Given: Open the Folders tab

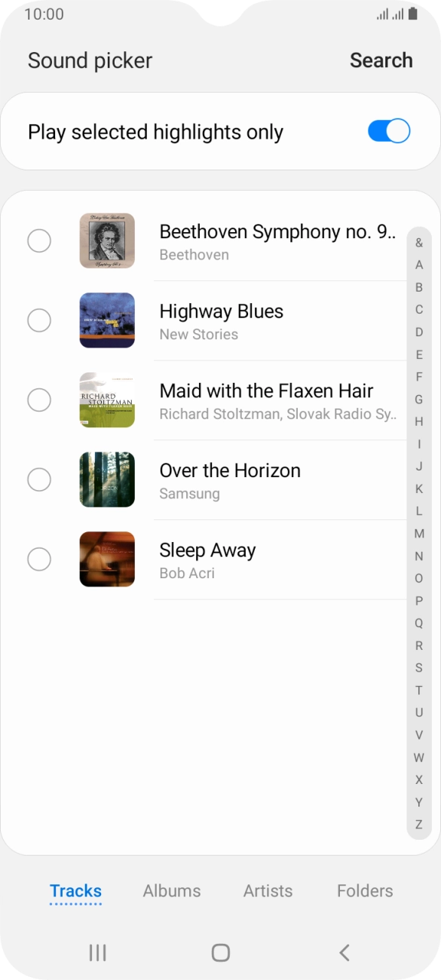Looking at the screenshot, I should (x=364, y=890).
